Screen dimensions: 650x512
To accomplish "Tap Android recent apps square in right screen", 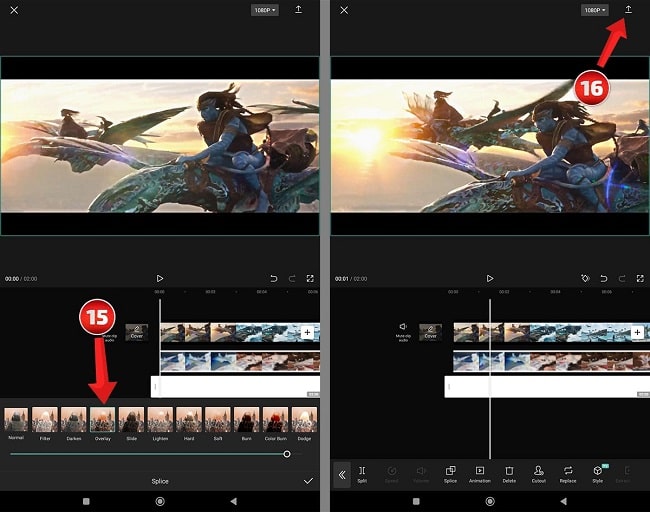I will (416, 502).
